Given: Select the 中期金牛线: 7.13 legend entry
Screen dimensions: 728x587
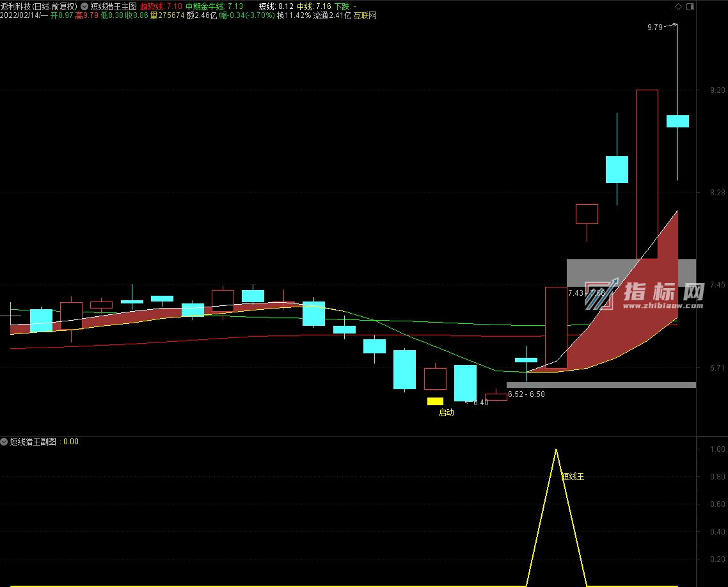Looking at the screenshot, I should [214, 6].
